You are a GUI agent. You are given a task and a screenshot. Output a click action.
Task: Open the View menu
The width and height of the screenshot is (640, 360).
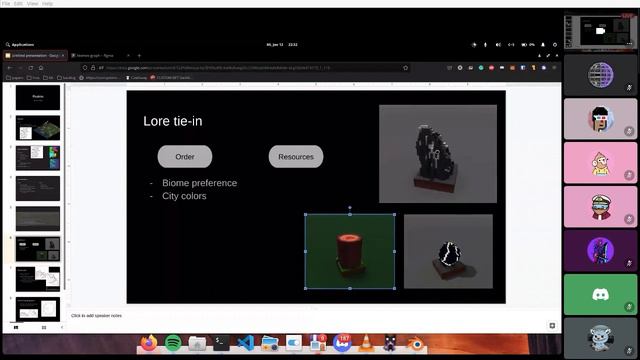click(x=32, y=3)
